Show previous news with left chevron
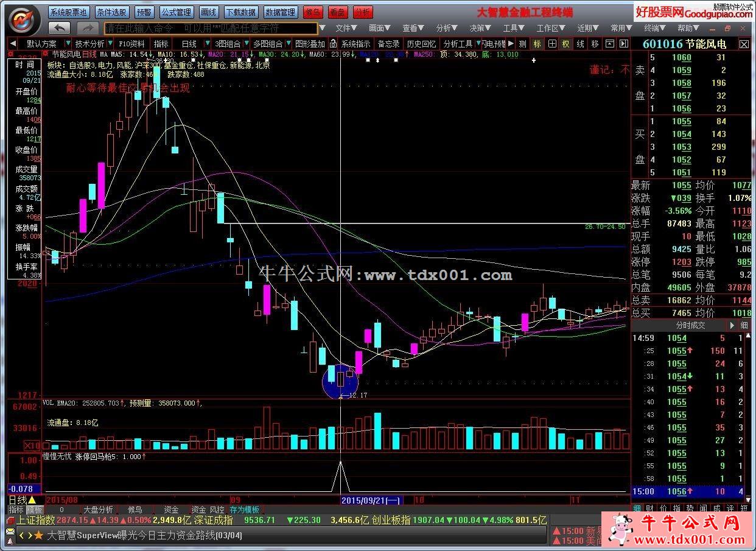Screen dimensions: 756x551 [22, 536]
